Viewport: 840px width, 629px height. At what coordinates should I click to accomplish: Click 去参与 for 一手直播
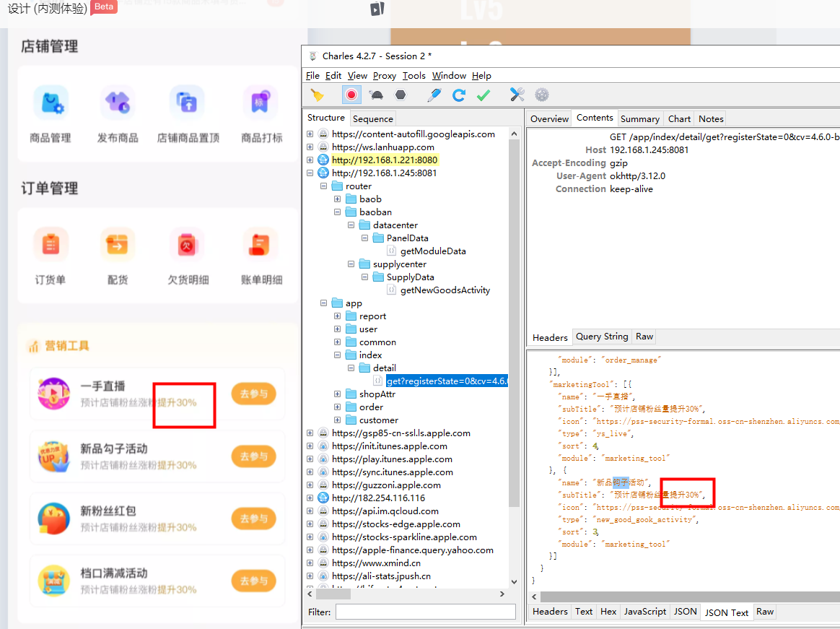(x=253, y=394)
